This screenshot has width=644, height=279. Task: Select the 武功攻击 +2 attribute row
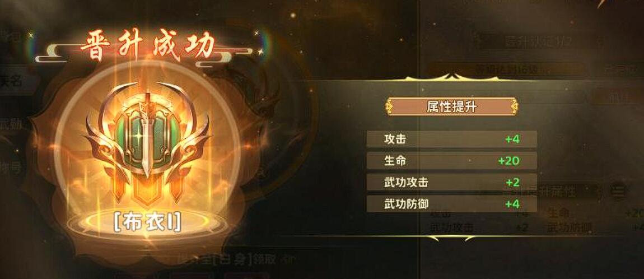(451, 182)
